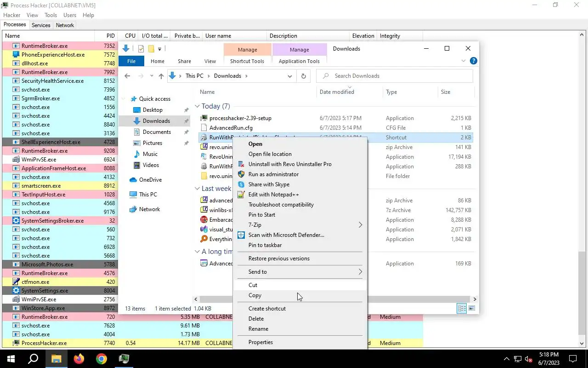Screen dimensions: 588x368
Task: Click the processhacker-2.39-setup file icon
Action: tap(204, 118)
